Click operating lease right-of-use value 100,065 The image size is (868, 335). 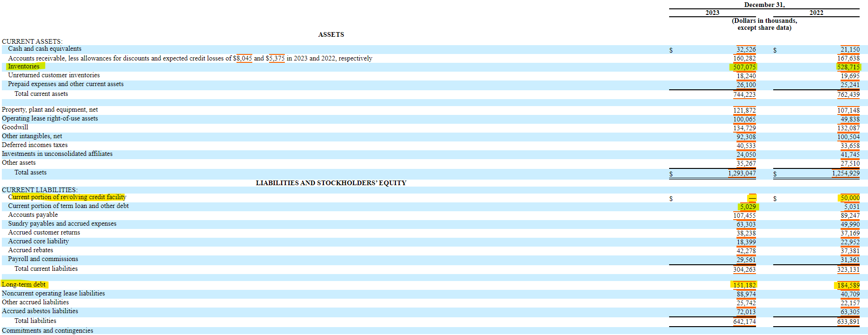[x=744, y=119]
